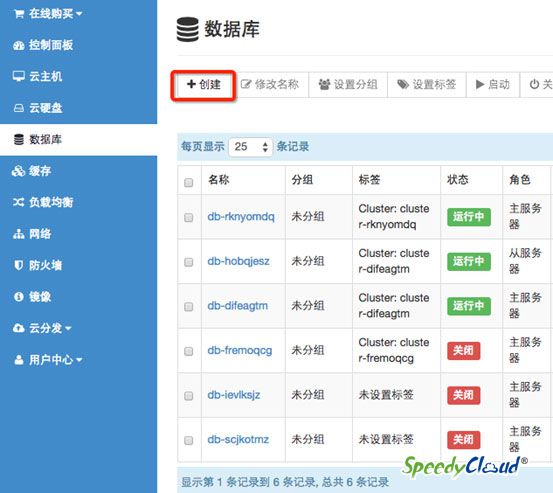This screenshot has width=553, height=493.
Task: Click the 运行中 badge for db-difeagtm
Action: coord(469,306)
